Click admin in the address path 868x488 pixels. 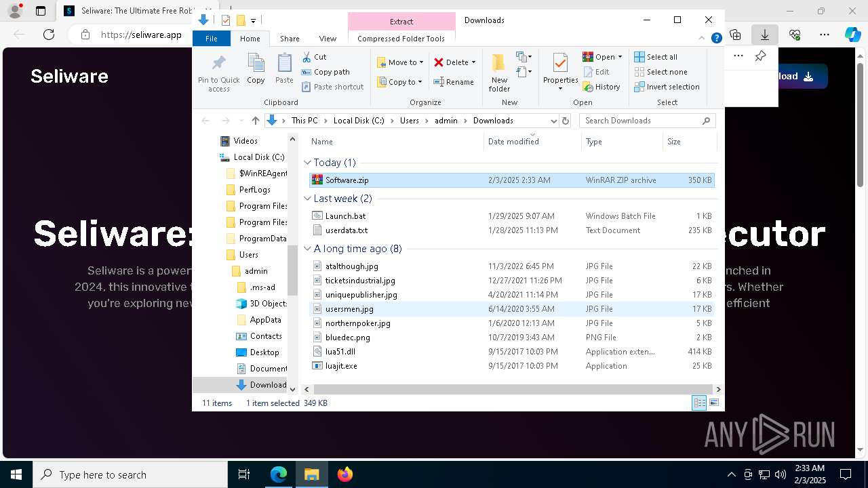(446, 121)
